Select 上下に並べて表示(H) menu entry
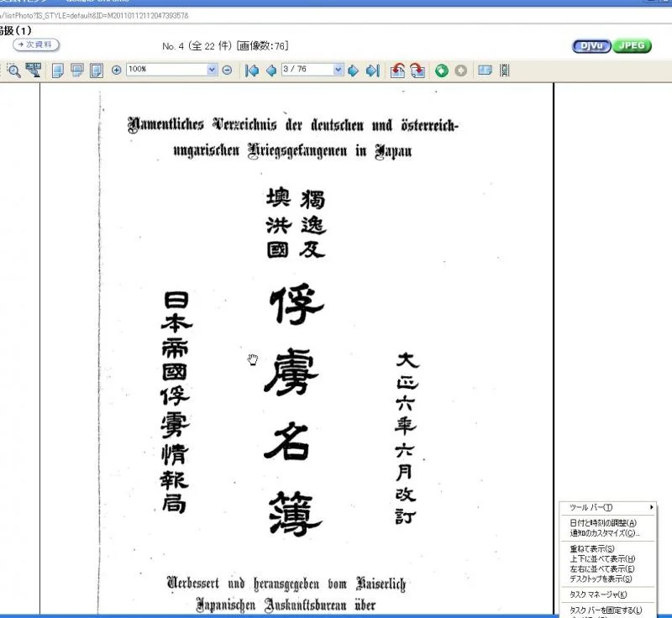This screenshot has width=672, height=618. (607, 558)
